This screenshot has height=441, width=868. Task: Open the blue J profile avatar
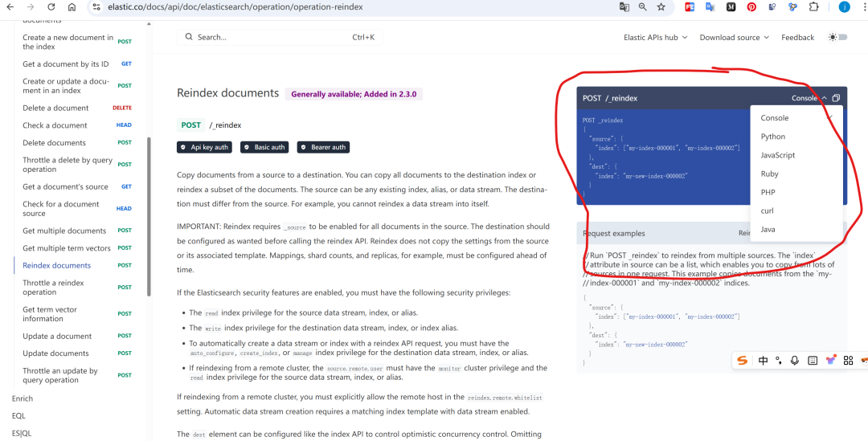(x=844, y=7)
